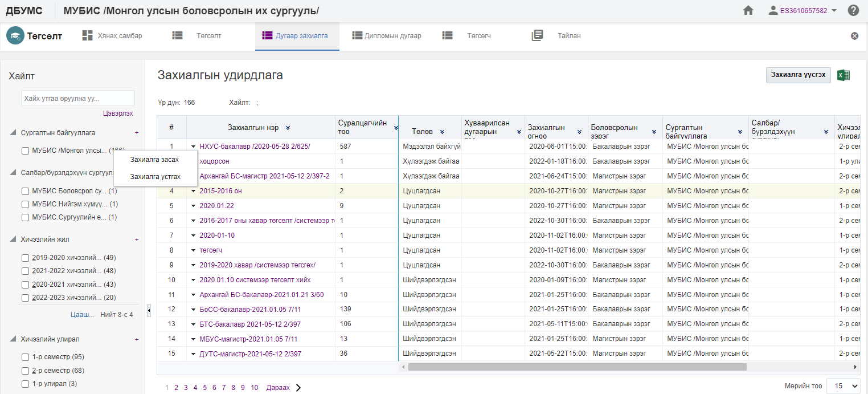The width and height of the screenshot is (868, 394).
Task: Open the Тайлан tab
Action: click(556, 36)
